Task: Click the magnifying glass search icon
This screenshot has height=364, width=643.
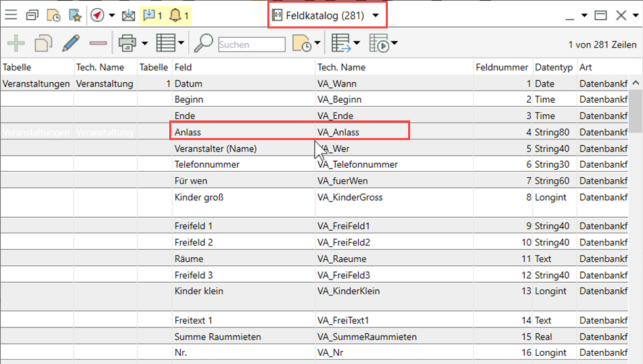Action: (x=203, y=44)
